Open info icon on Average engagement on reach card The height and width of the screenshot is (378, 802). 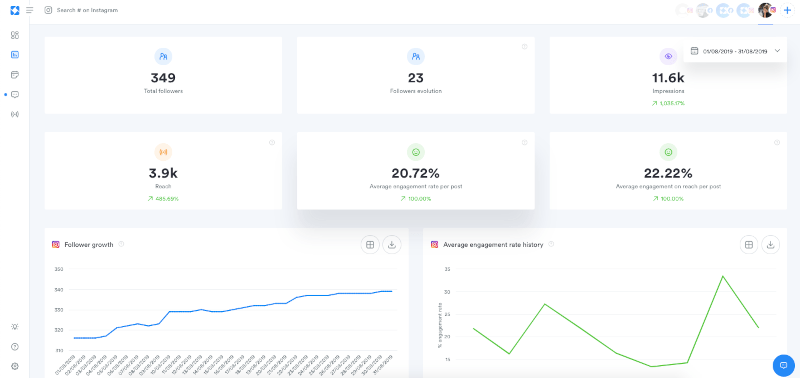[777, 142]
